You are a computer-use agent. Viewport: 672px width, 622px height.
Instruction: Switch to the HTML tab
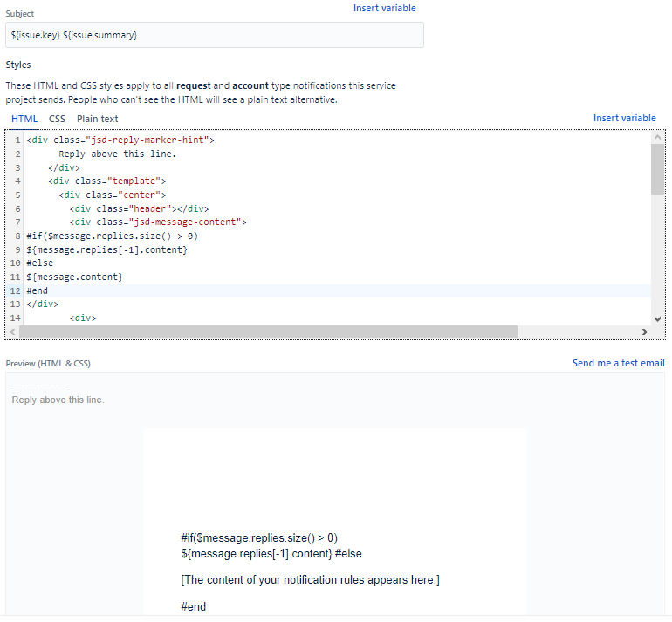pos(24,120)
